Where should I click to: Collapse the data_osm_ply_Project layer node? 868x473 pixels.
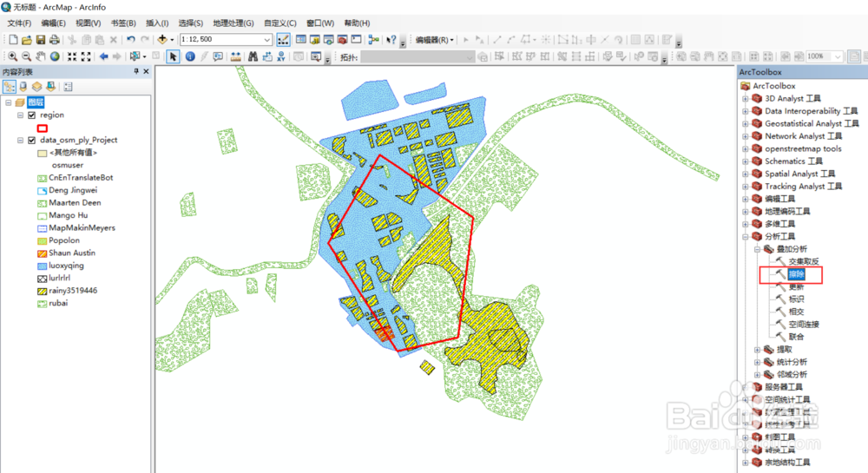coord(21,141)
